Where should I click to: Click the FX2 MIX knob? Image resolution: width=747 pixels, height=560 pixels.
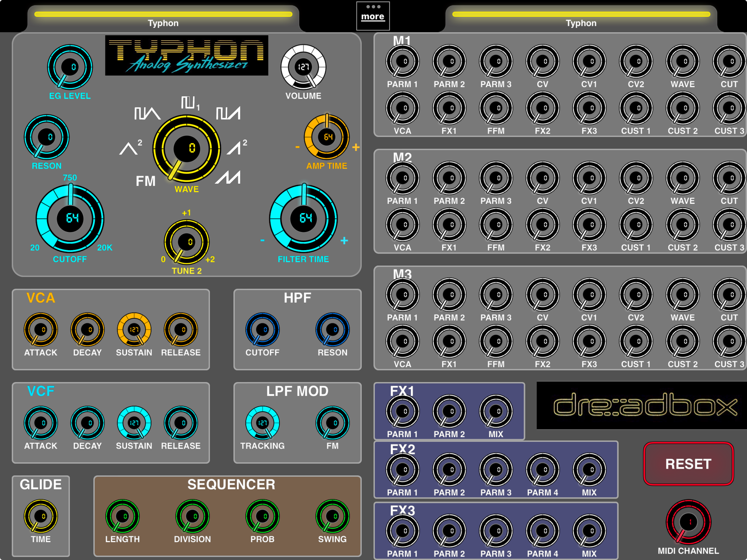(589, 470)
